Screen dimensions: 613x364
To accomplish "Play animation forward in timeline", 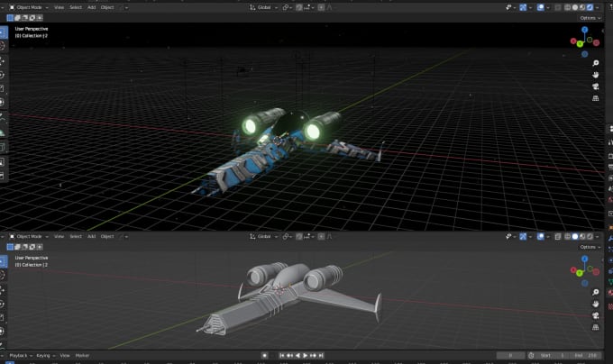I will click(x=306, y=355).
